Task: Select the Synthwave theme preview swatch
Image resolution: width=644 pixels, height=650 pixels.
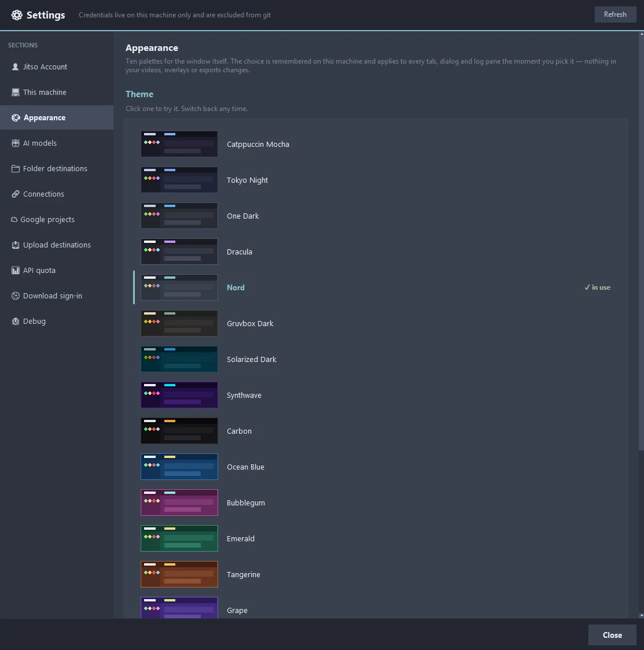Action: point(179,395)
